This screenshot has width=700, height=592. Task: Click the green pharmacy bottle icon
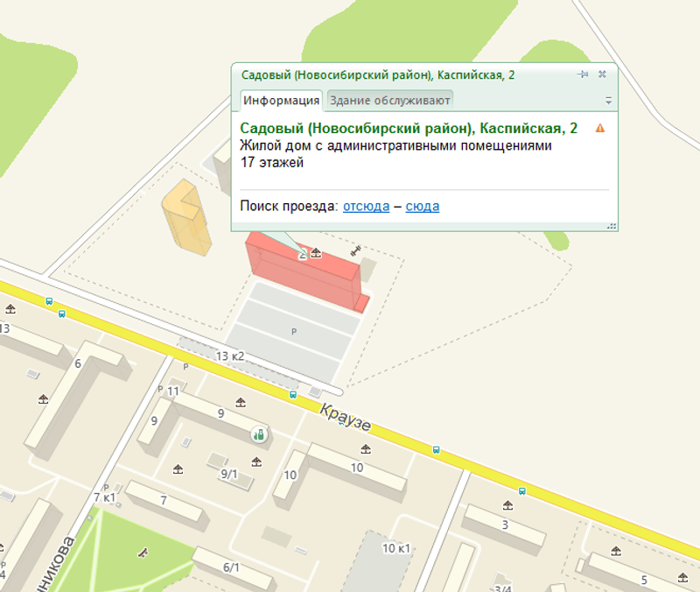tap(259, 433)
